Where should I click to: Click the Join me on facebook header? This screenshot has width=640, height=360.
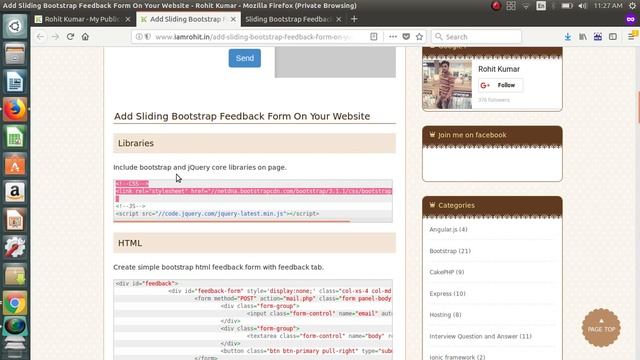click(x=492, y=135)
